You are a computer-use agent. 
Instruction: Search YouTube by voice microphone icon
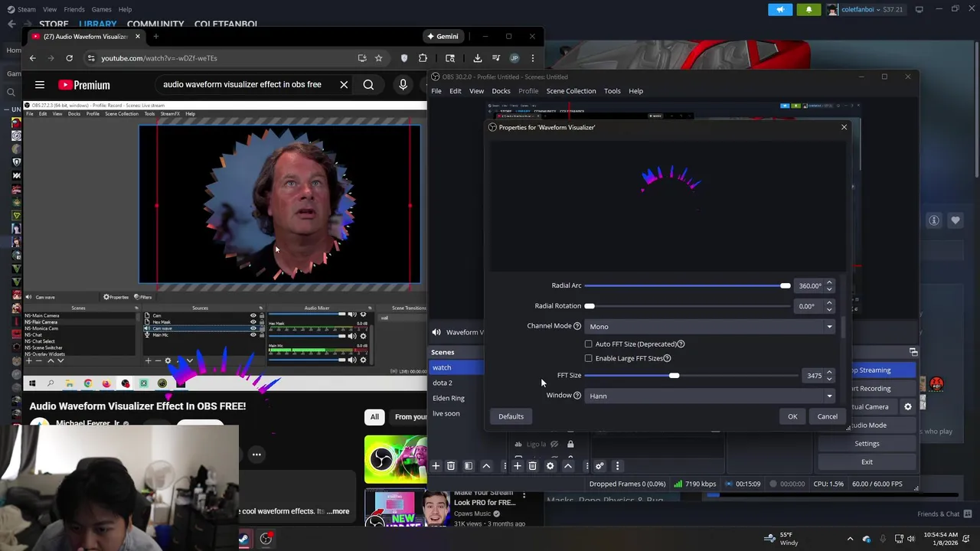[x=403, y=85]
